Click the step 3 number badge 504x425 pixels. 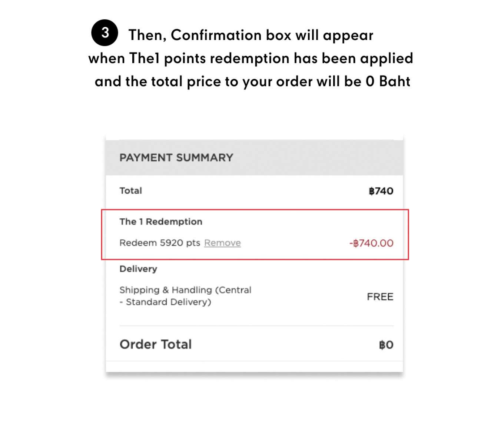tap(105, 33)
